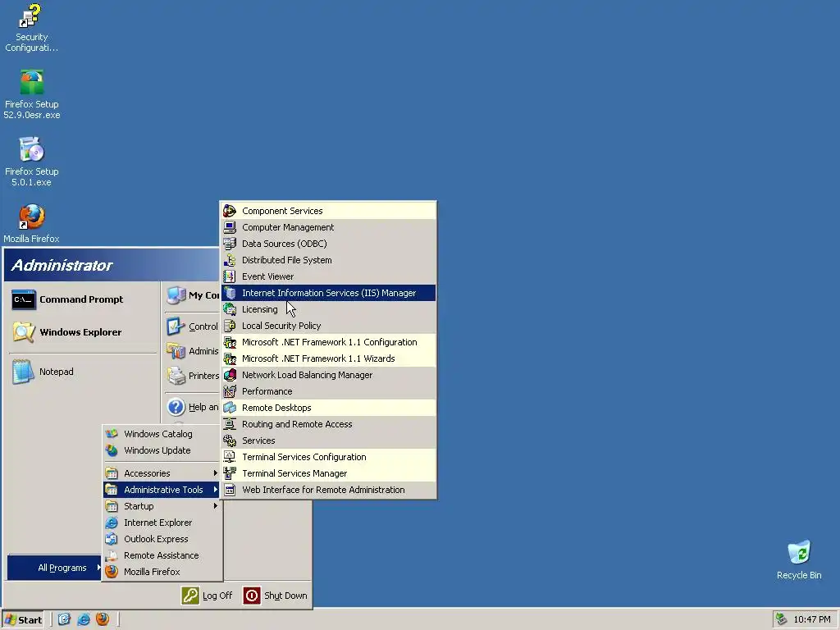Viewport: 840px width, 630px height.
Task: Click the Licensing icon in the submenu
Action: (x=230, y=309)
